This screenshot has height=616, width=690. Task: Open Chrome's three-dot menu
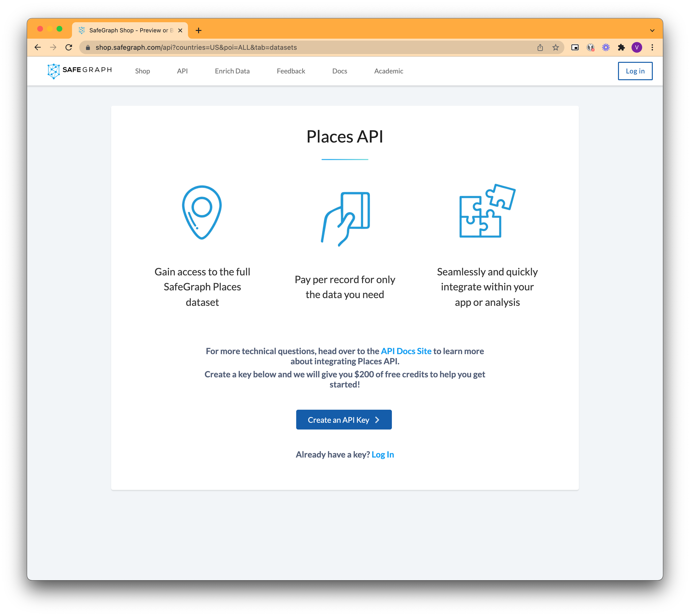[652, 47]
